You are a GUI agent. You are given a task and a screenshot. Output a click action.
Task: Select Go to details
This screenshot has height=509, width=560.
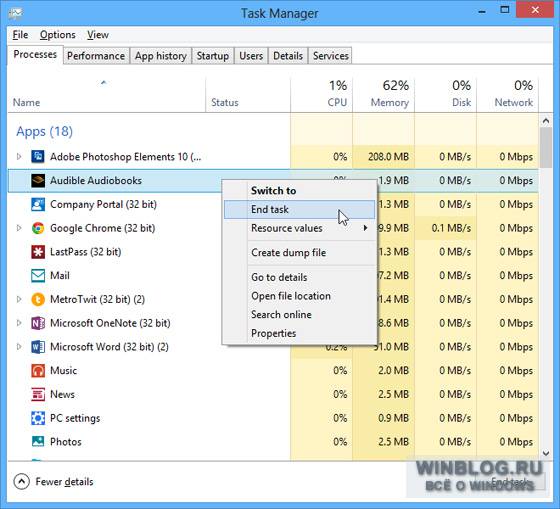[x=300, y=277]
